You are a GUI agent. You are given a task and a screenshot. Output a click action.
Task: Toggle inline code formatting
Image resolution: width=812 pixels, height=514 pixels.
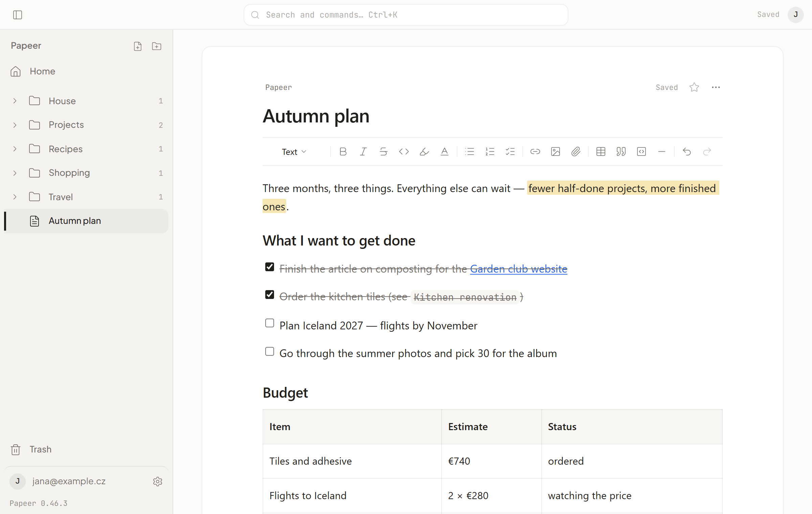tap(404, 151)
